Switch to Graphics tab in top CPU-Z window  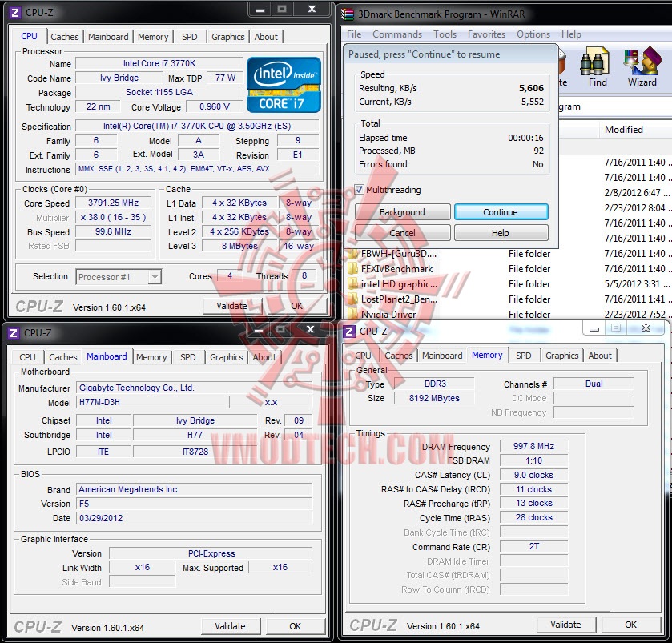(x=228, y=37)
